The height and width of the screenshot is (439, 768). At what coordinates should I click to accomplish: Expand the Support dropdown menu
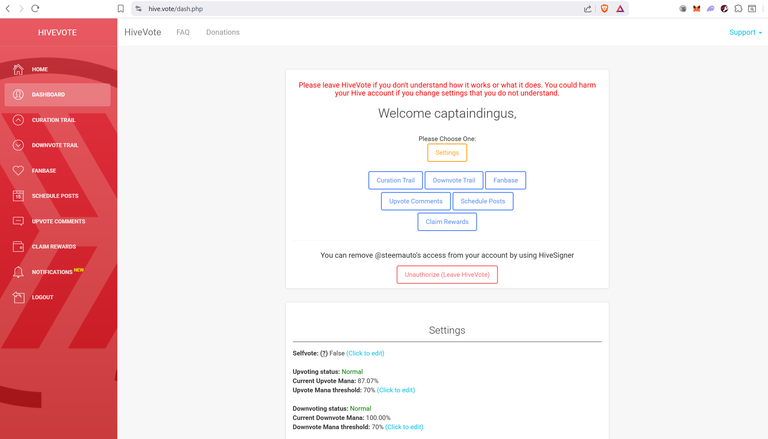point(745,32)
